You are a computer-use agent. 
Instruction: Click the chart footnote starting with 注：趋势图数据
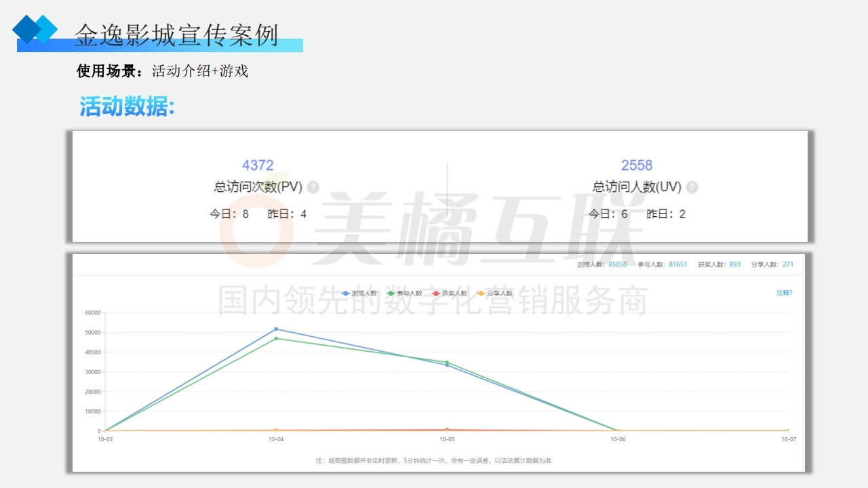point(433,460)
